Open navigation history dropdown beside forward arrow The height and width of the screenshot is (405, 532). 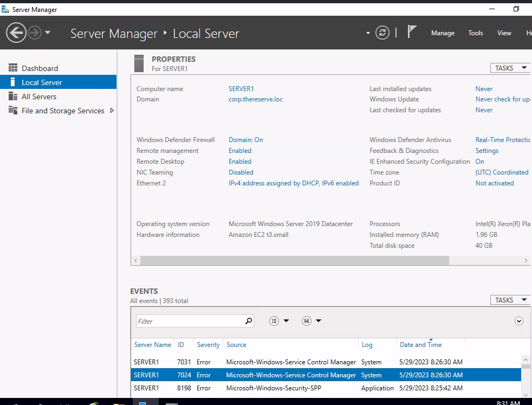click(x=48, y=33)
